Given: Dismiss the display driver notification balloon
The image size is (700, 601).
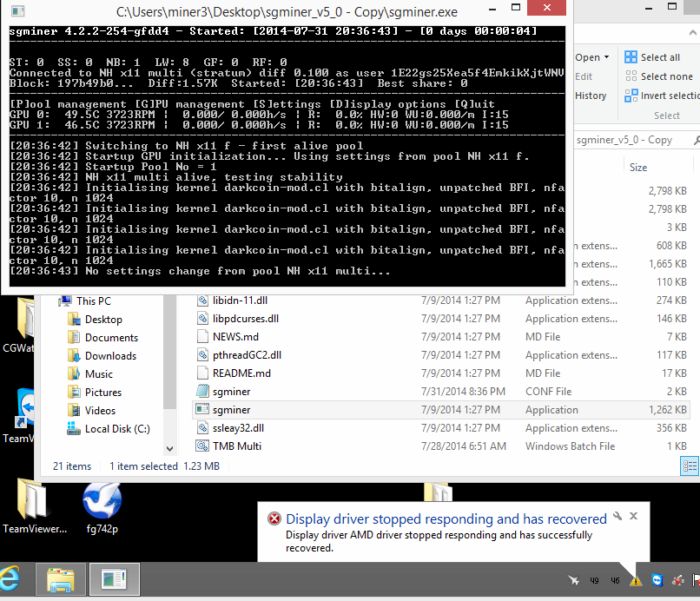Looking at the screenshot, I should point(633,516).
